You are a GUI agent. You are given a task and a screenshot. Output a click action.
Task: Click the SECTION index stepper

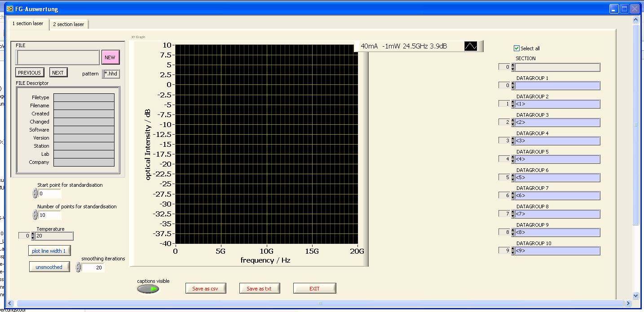coord(513,67)
